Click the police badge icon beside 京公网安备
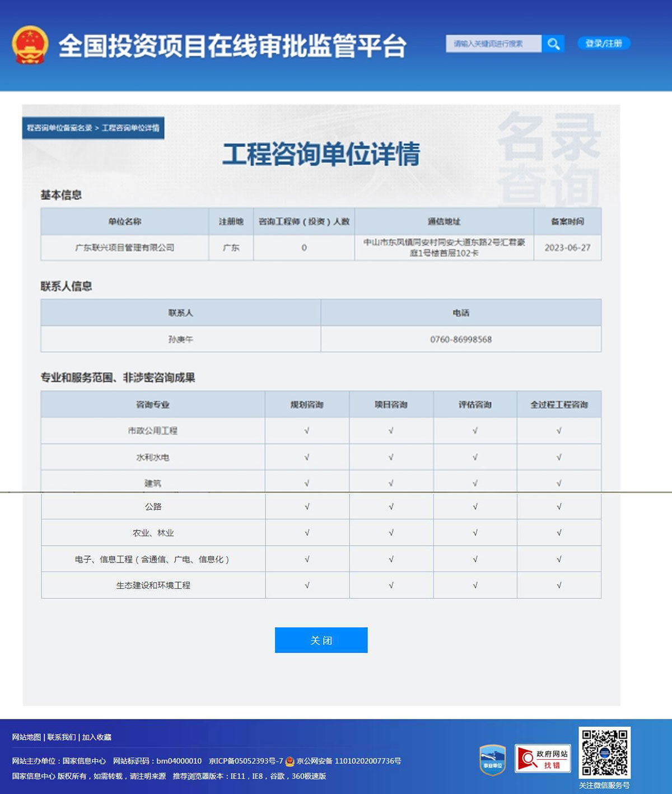 (x=290, y=761)
